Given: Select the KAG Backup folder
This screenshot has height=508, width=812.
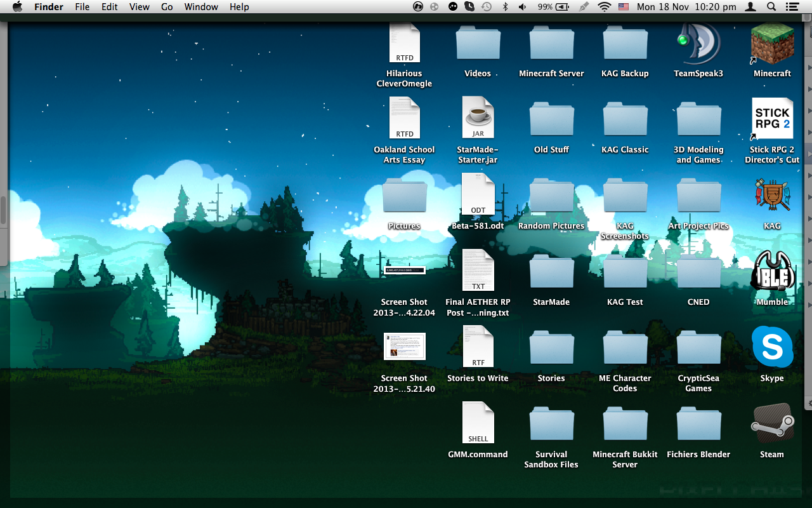Looking at the screenshot, I should click(x=625, y=43).
